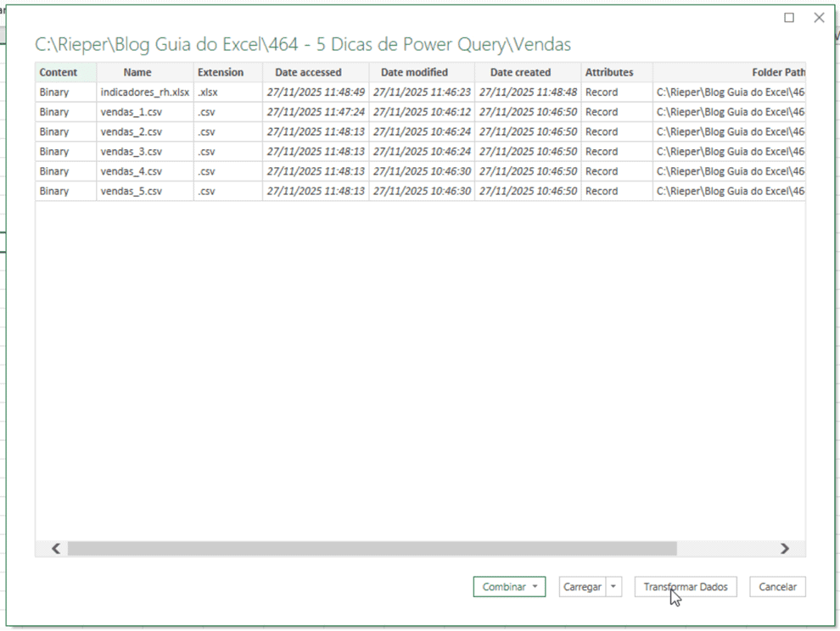This screenshot has height=631, width=840.
Task: Click the Carregar button
Action: [583, 587]
